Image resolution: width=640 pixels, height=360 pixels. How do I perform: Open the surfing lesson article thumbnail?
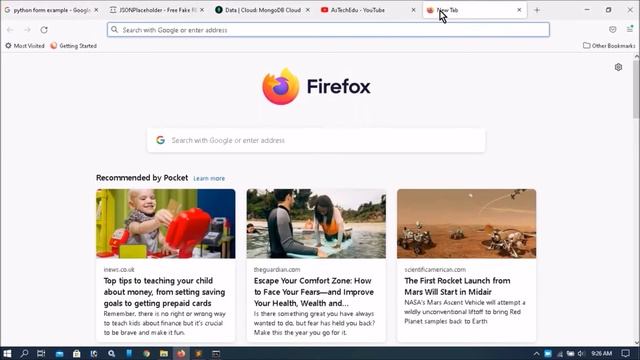316,224
